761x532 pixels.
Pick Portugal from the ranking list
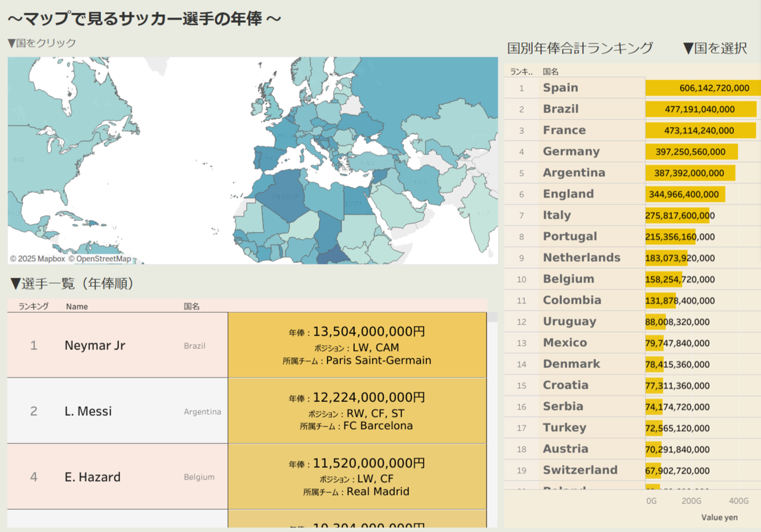(570, 236)
